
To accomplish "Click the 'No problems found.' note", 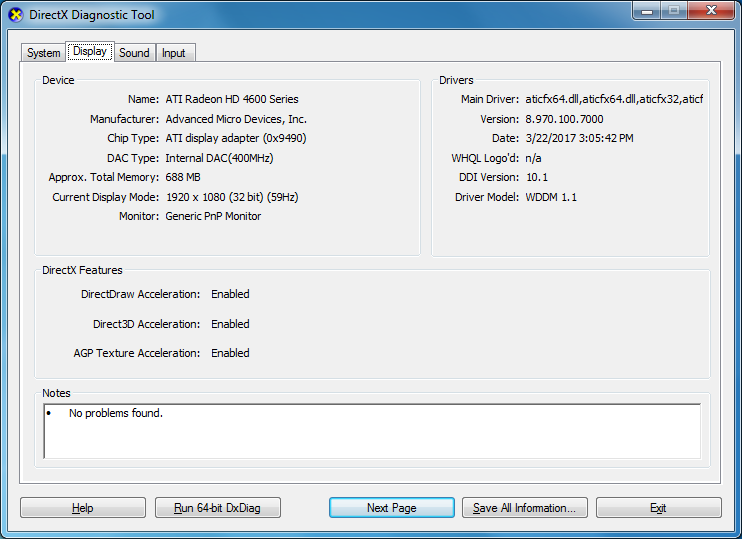I will [x=115, y=413].
